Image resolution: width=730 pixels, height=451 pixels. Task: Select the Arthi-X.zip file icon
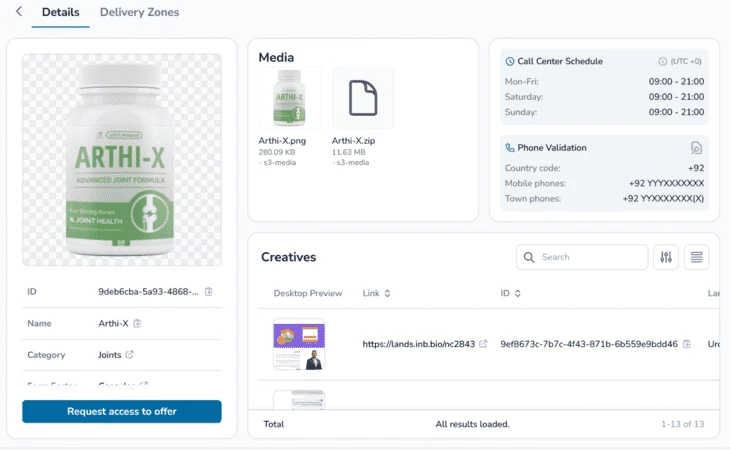click(x=363, y=99)
